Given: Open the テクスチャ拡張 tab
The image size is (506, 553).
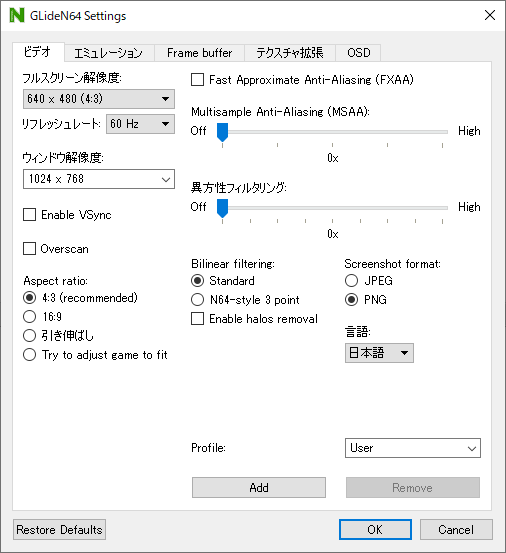Looking at the screenshot, I should click(x=289, y=53).
